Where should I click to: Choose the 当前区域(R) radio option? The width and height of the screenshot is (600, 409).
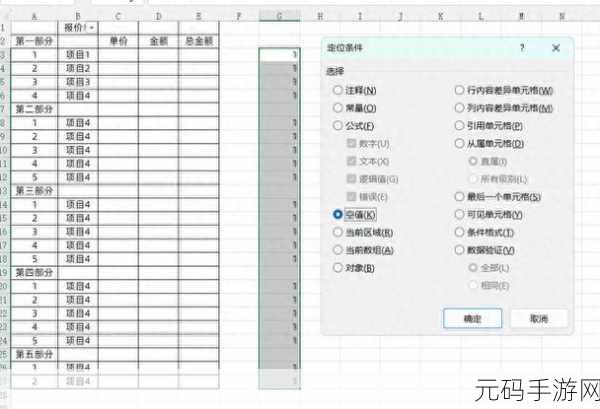tap(363, 232)
